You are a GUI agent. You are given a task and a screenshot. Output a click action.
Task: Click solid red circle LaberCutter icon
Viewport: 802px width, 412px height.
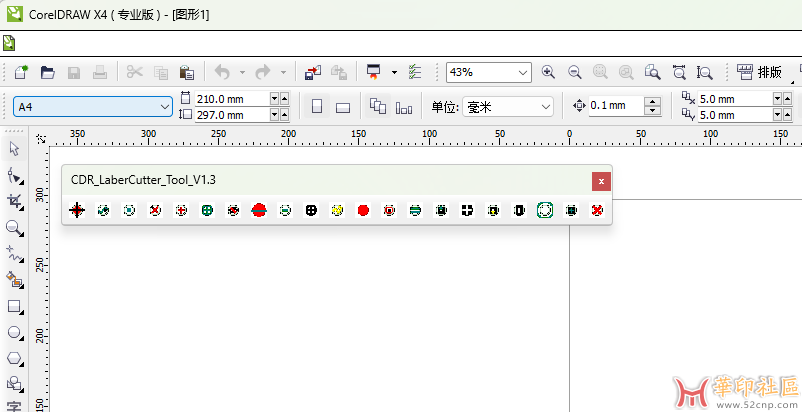(363, 210)
